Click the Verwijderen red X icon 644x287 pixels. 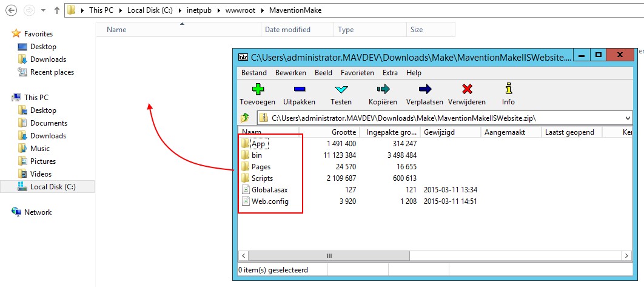pyautogui.click(x=466, y=90)
